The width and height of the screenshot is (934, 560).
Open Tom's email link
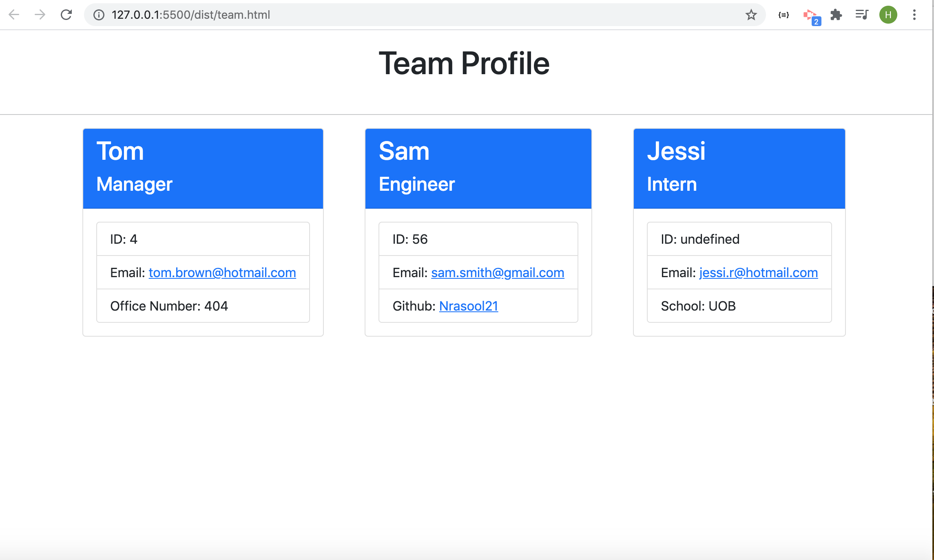[x=222, y=273]
